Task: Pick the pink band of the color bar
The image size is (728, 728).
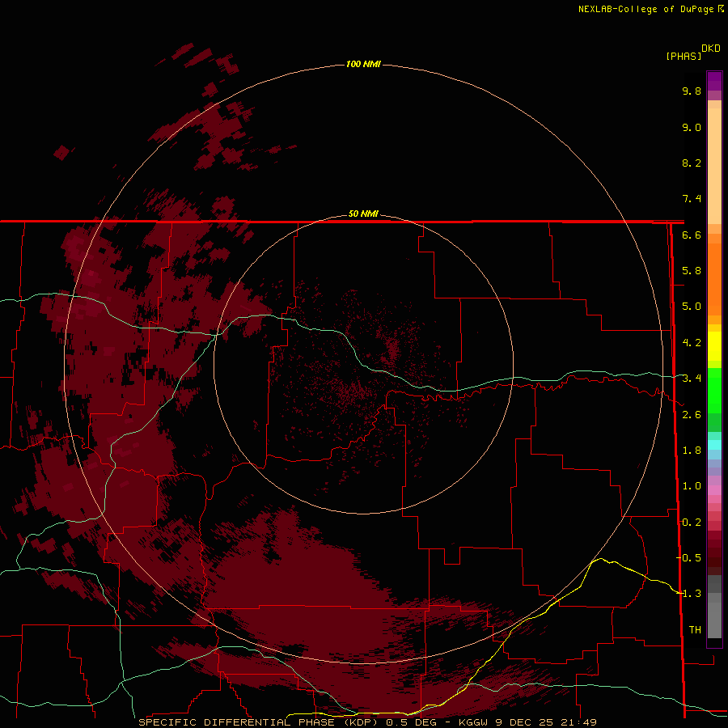Action: click(714, 490)
